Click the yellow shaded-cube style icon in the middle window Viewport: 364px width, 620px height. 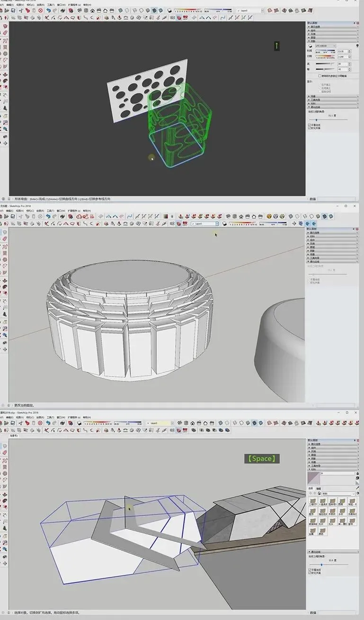click(269, 216)
